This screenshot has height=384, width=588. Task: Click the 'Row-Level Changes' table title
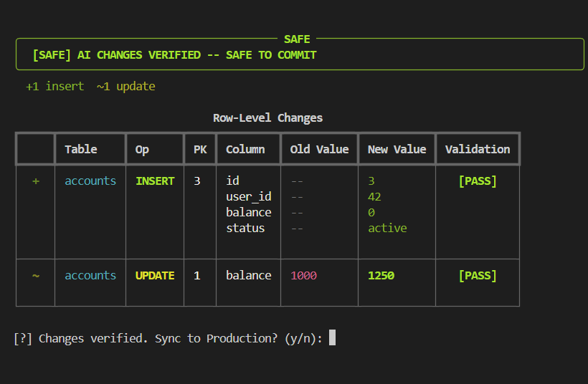[267, 118]
